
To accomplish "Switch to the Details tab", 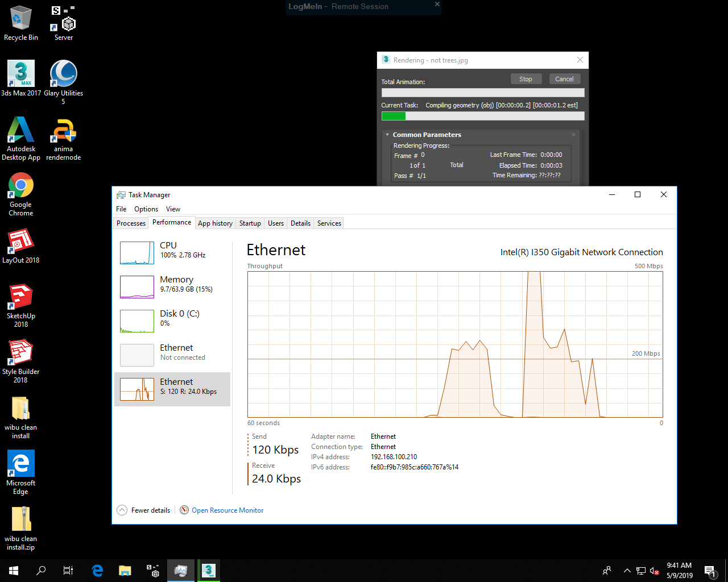I will click(300, 223).
